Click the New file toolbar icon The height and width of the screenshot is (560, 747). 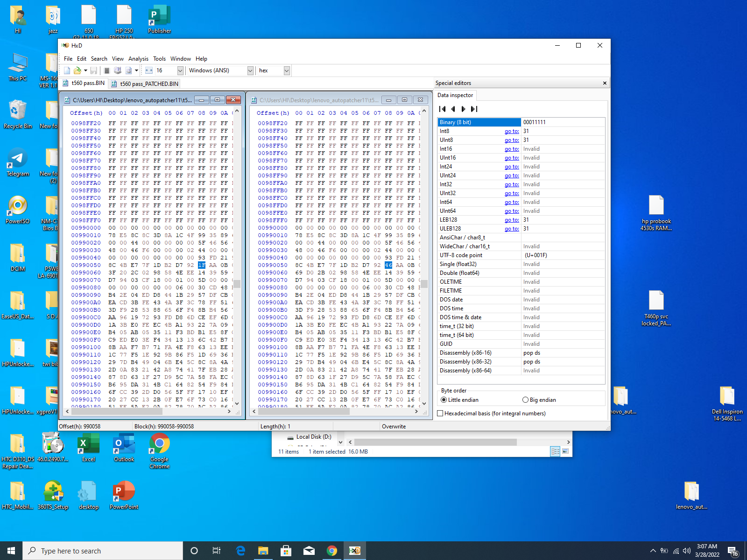click(67, 70)
